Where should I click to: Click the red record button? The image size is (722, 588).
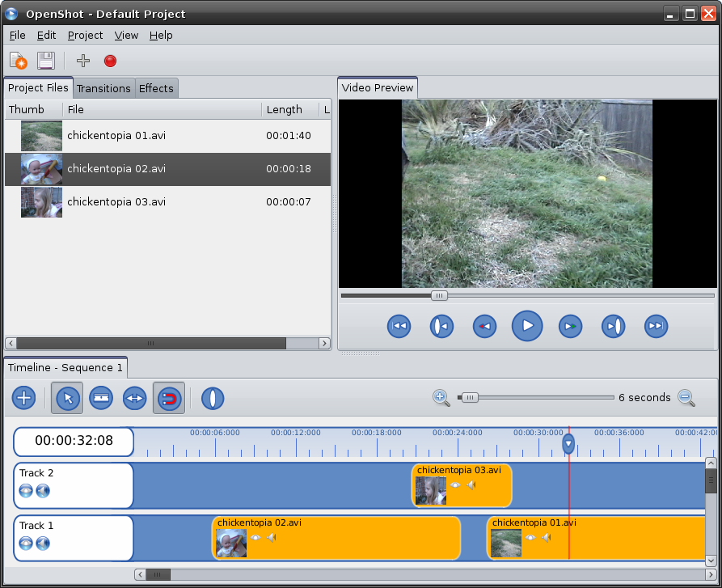click(110, 61)
